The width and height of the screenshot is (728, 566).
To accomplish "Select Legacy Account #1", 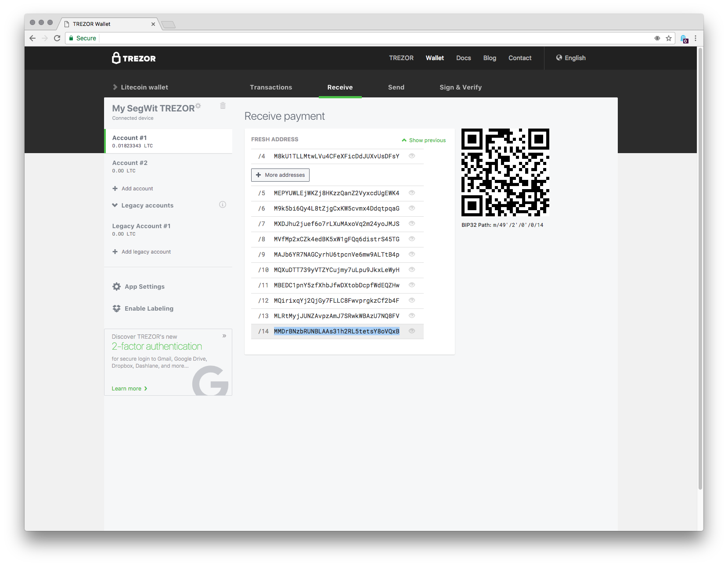I will pyautogui.click(x=169, y=229).
